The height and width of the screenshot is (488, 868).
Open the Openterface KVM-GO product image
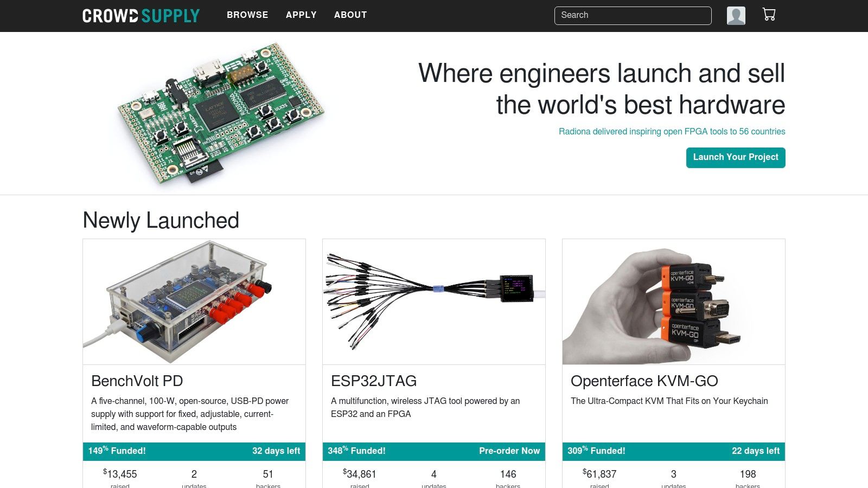[x=674, y=301]
